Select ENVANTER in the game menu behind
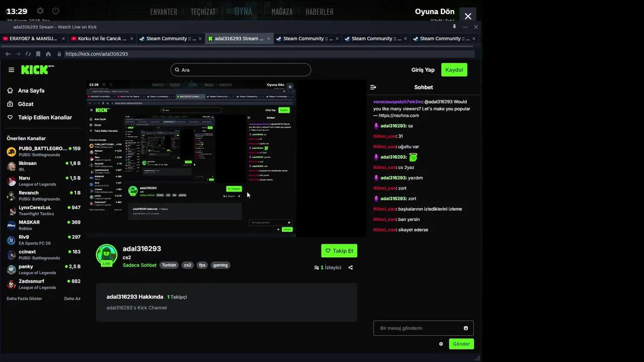644x362 pixels. (x=164, y=12)
